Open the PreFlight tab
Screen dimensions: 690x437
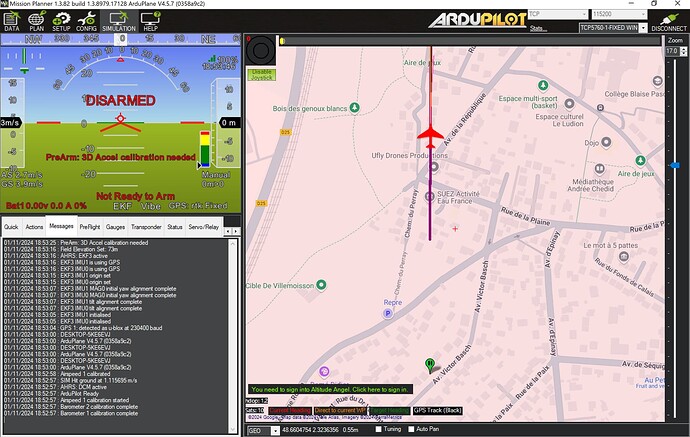(x=90, y=227)
